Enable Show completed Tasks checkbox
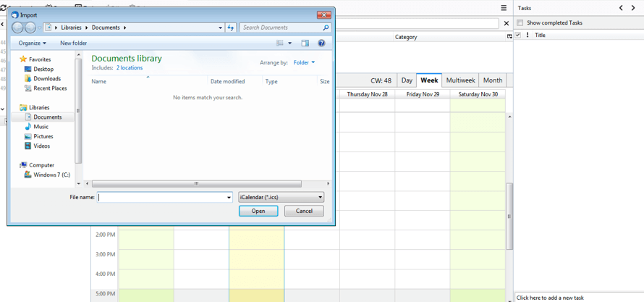The height and width of the screenshot is (302, 644). point(520,23)
